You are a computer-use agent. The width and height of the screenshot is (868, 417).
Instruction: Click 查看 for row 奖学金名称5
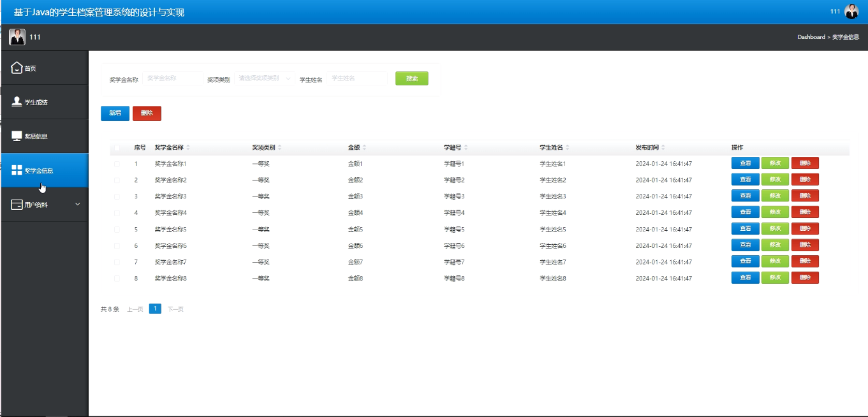pyautogui.click(x=745, y=228)
